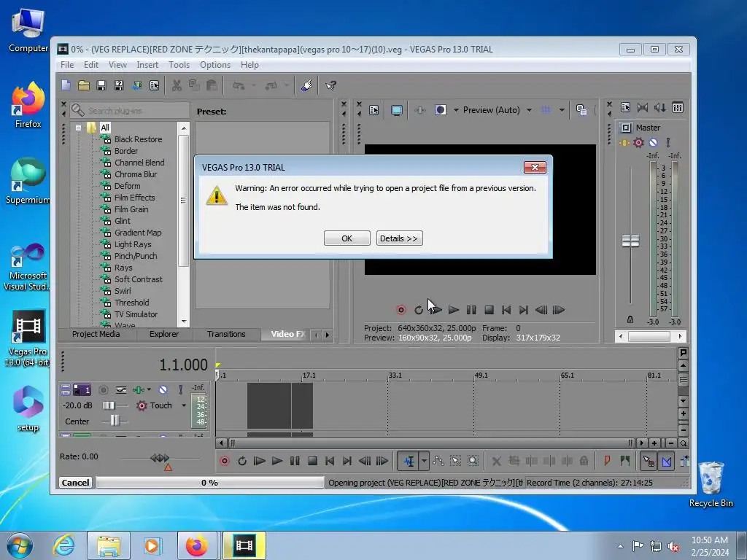Click the copy snapshot to clipboard icon
Screen dimensions: 747x560
(581, 110)
